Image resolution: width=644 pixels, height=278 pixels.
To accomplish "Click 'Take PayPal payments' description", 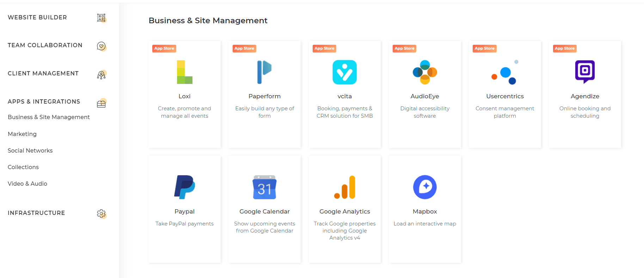I will click(184, 224).
